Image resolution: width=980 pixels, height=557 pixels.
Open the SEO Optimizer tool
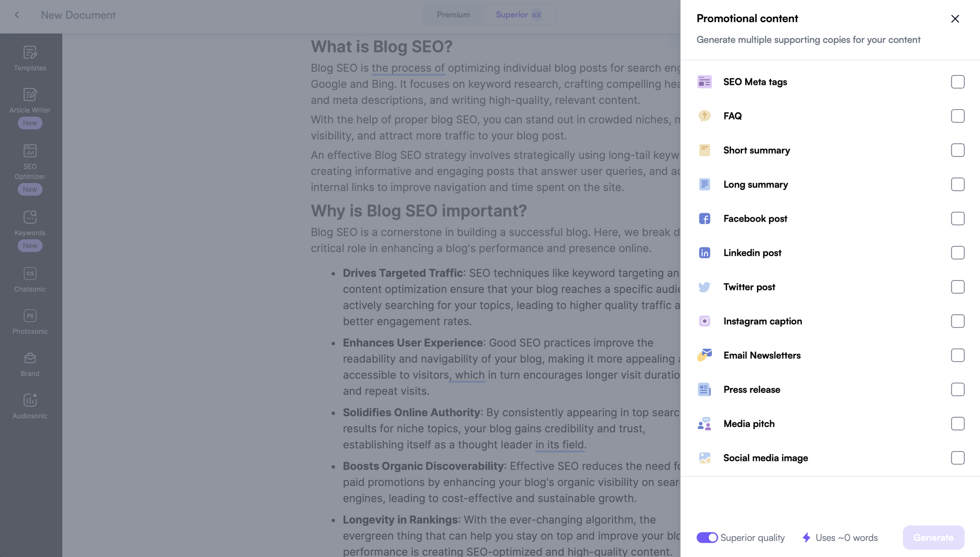pyautogui.click(x=30, y=162)
